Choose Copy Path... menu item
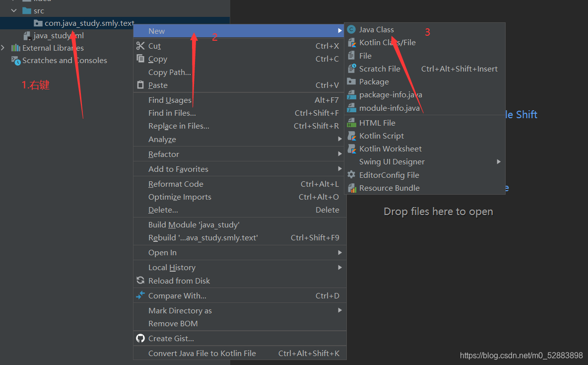 click(240, 72)
